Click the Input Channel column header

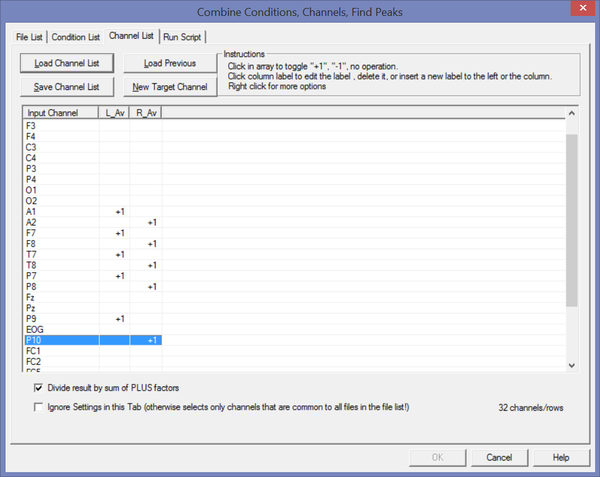(x=60, y=113)
